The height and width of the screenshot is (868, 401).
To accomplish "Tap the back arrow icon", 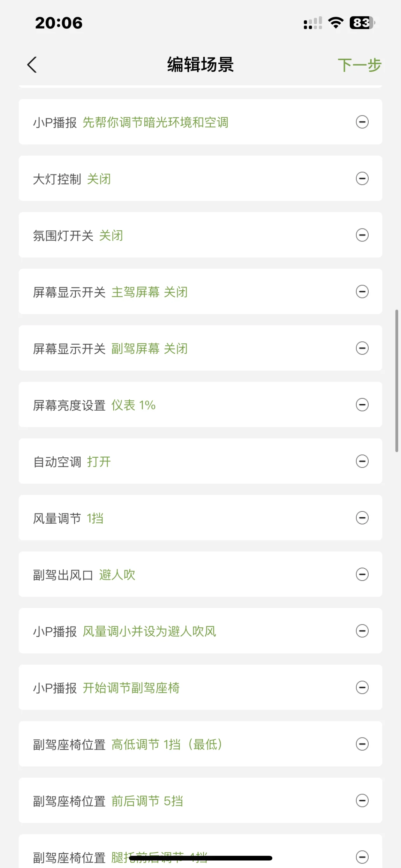I will [32, 65].
